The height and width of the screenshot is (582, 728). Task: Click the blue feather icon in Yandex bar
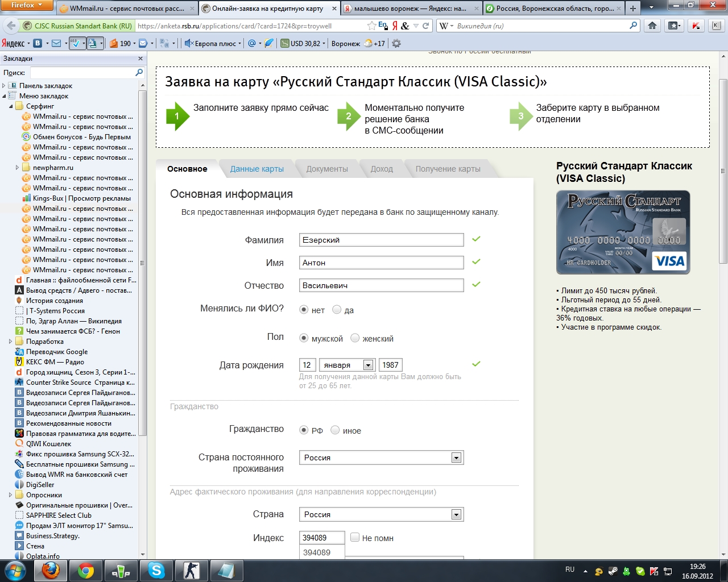point(269,43)
